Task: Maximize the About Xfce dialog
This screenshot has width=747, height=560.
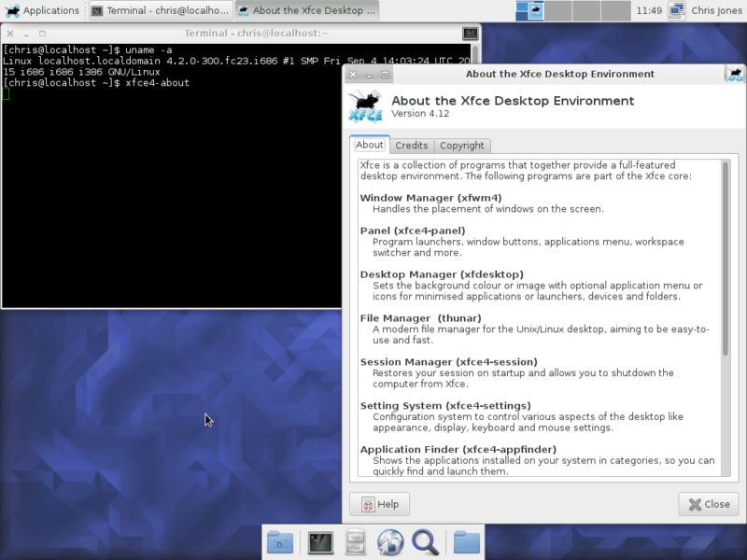Action: coord(385,75)
